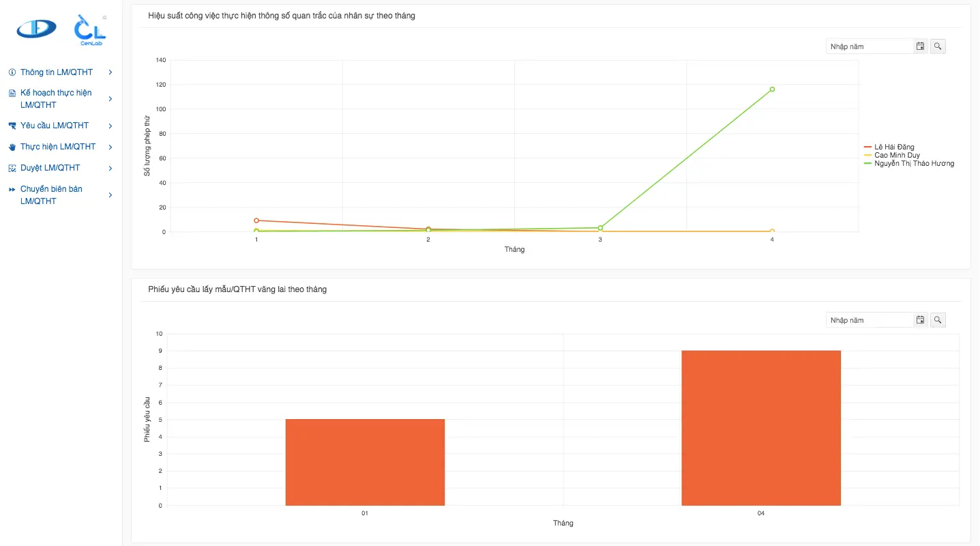Open the Kế hoạch thực hiện LM/QTHT menu
This screenshot has width=980, height=546.
click(61, 99)
